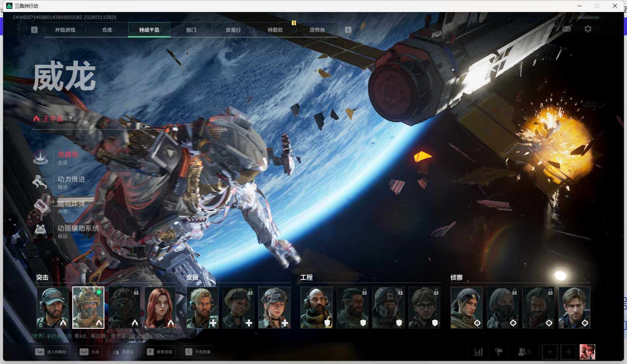Click the first empty teammate plus slot

click(549, 352)
